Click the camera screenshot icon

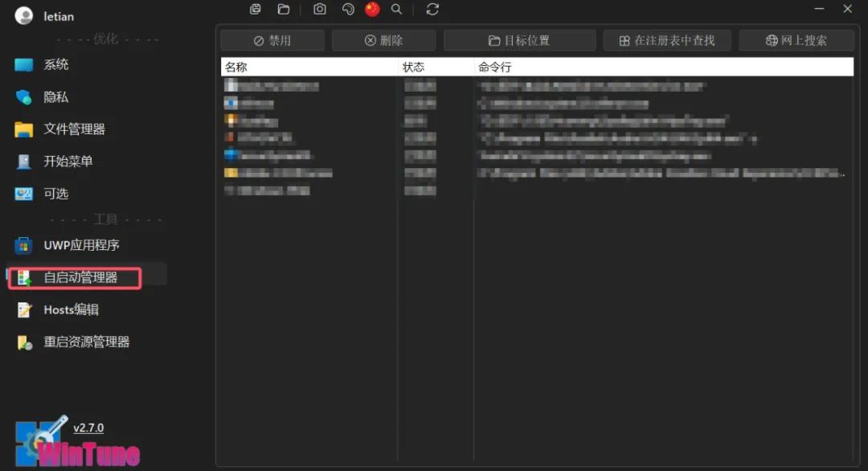pyautogui.click(x=319, y=10)
